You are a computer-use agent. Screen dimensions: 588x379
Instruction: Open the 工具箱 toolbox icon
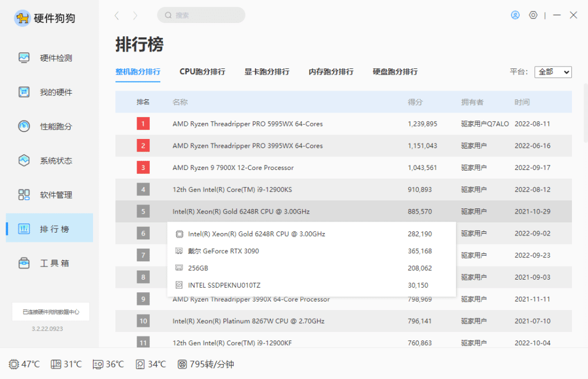tap(24, 263)
